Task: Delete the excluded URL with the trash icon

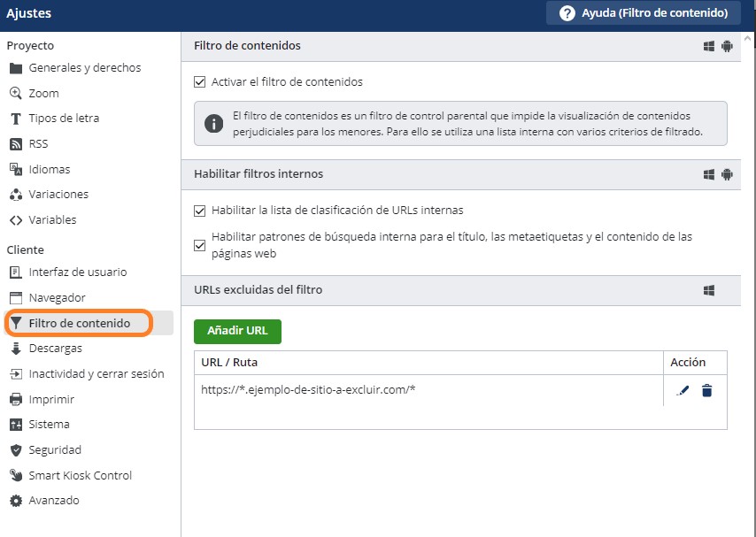Action: (706, 390)
